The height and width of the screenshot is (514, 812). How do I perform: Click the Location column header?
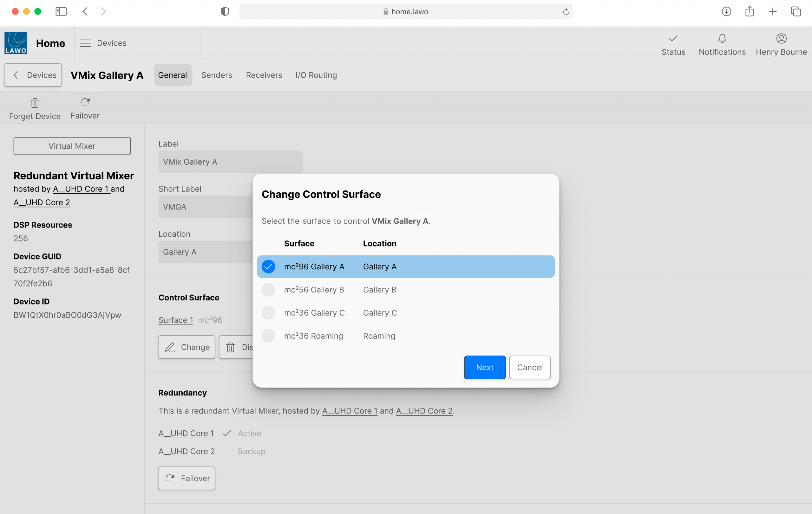click(x=380, y=243)
